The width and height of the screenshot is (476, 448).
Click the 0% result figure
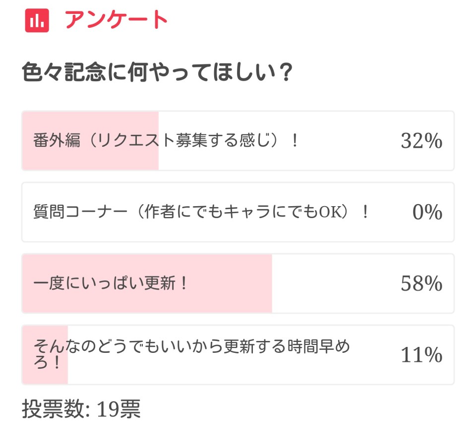pyautogui.click(x=427, y=213)
